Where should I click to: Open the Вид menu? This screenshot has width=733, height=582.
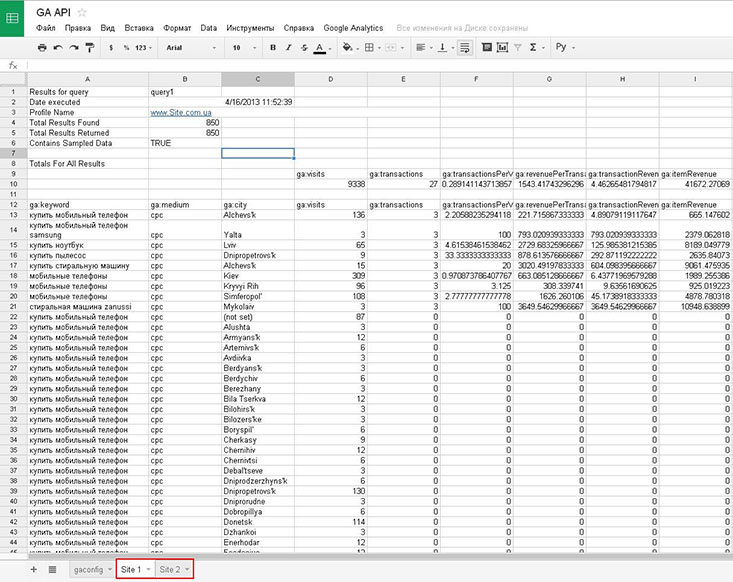[x=108, y=28]
